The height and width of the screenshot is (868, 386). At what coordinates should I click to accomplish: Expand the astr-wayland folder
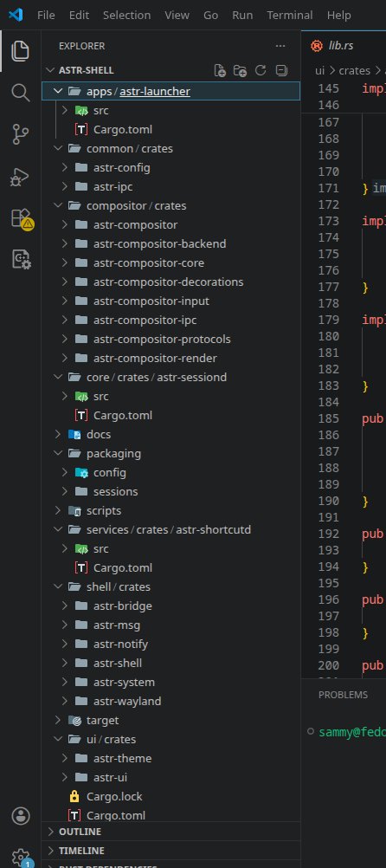click(64, 702)
